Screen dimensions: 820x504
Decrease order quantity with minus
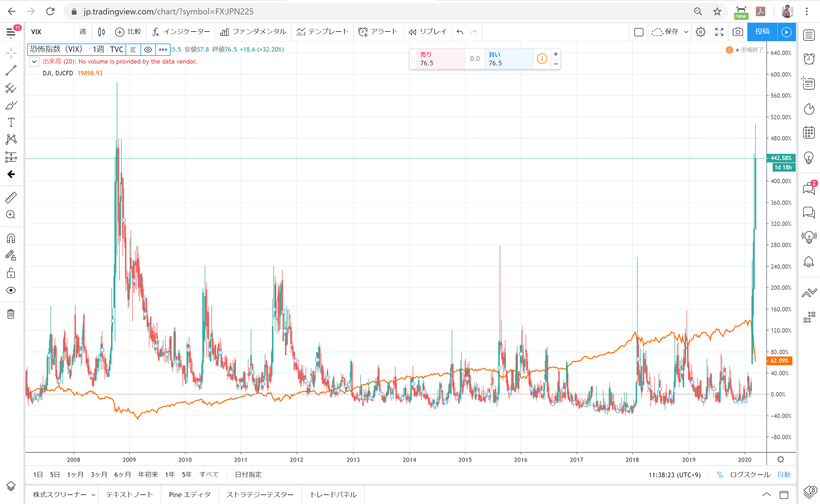[x=556, y=64]
